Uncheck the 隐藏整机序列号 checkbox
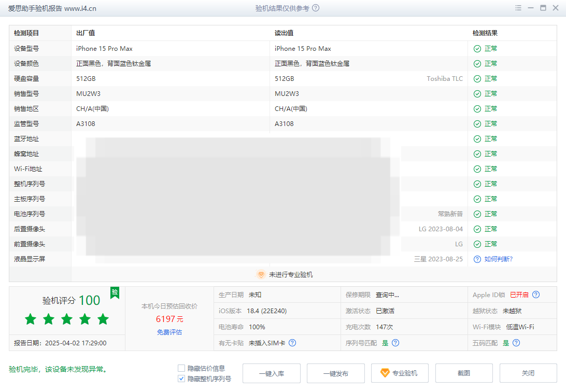Screen dimensions: 566x392 point(181,379)
